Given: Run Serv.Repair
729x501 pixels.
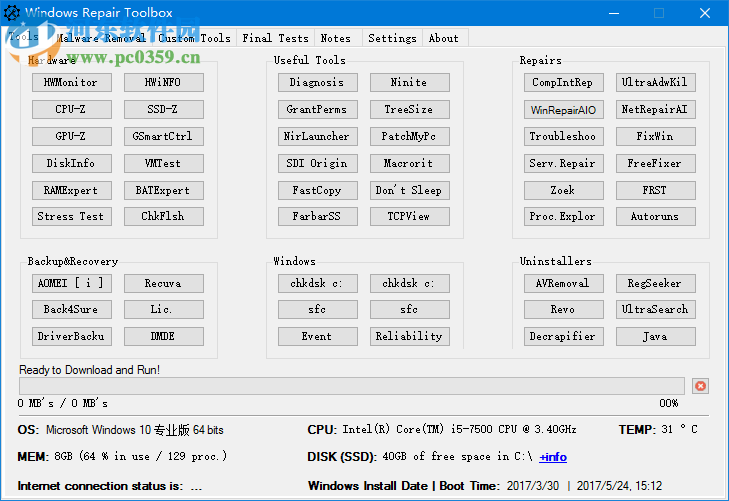Looking at the screenshot, I should click(x=563, y=163).
